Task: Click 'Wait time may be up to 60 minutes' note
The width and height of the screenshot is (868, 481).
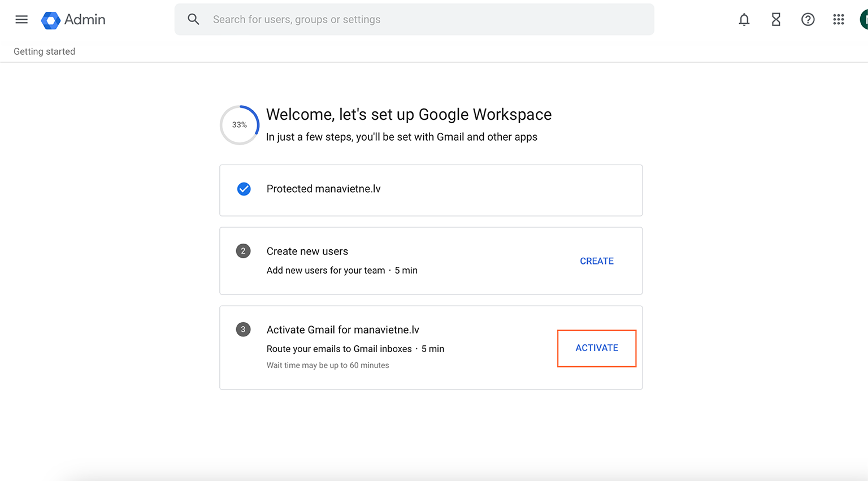Action: 328,366
